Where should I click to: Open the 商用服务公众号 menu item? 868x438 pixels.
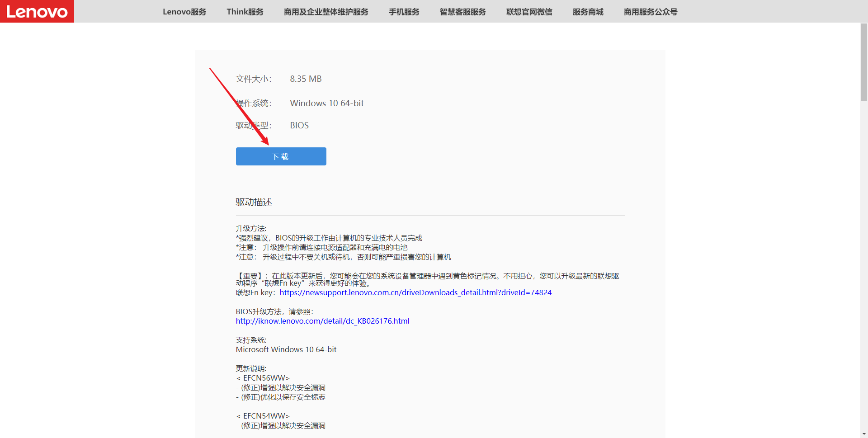click(x=651, y=12)
